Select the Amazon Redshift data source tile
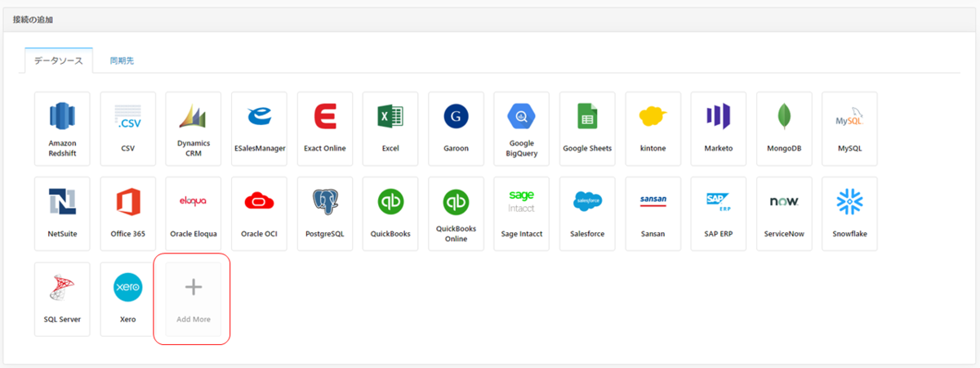Viewport: 980px width, 368px height. (x=62, y=128)
